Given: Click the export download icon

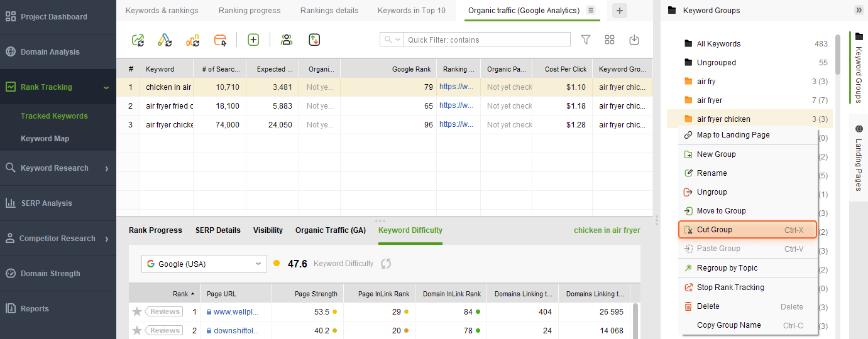Looking at the screenshot, I should pos(634,40).
